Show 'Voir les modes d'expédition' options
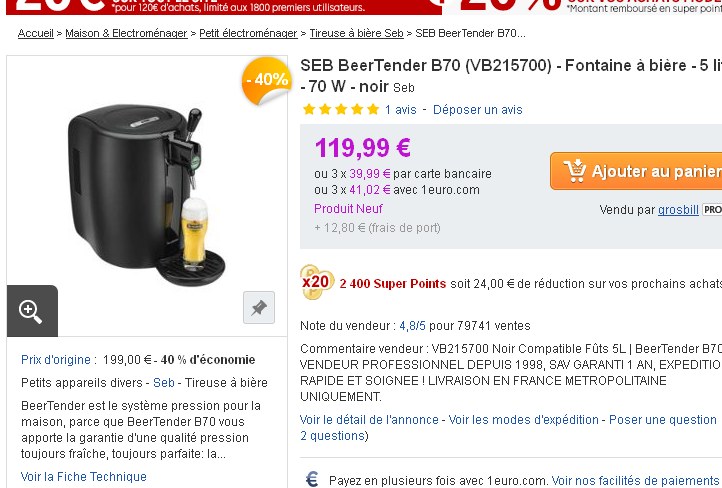722x488 pixels. click(524, 420)
